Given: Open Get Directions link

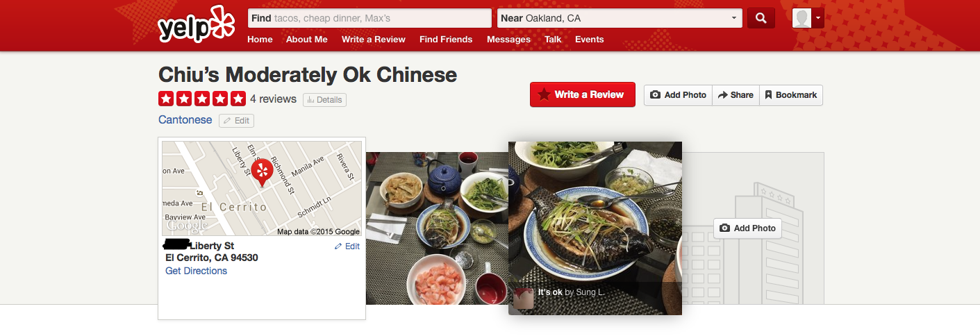Looking at the screenshot, I should 196,271.
